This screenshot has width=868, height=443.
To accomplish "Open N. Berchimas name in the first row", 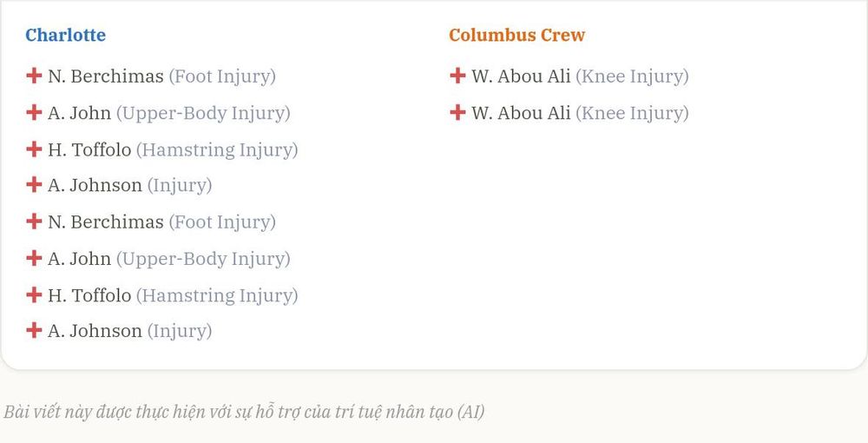I will 106,76.
